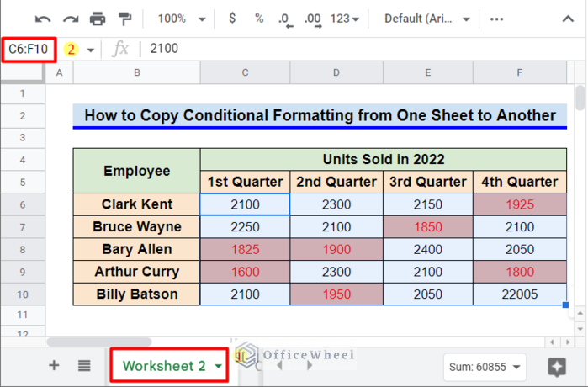Viewport: 588px width, 387px height.
Task: Click the Redo icon
Action: point(71,19)
